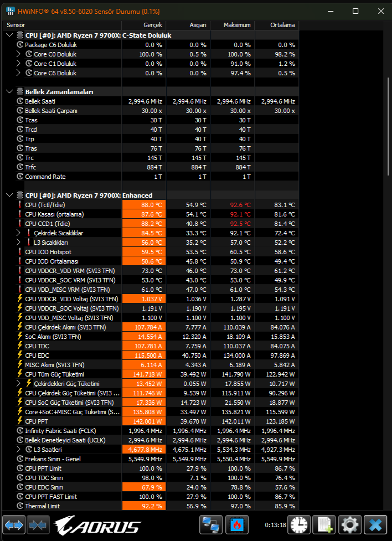Click the expand layout arrows icon

pos(14,525)
